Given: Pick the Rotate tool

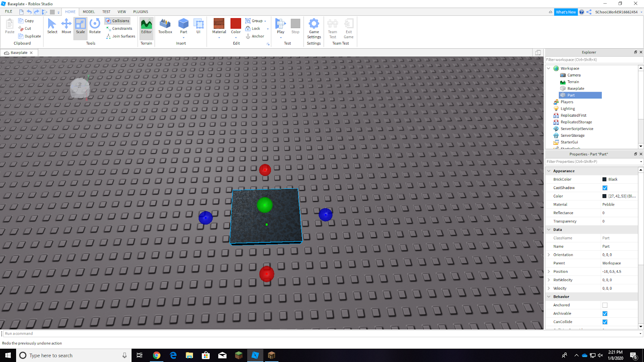Looking at the screenshot, I should click(95, 26).
